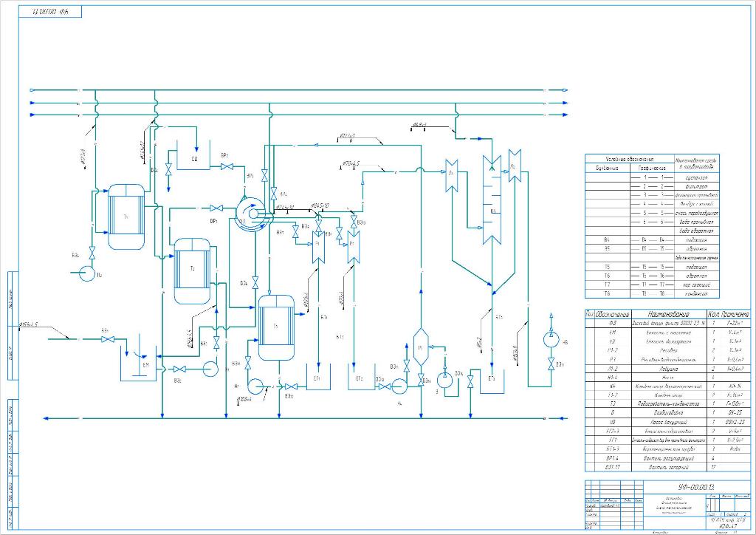The width and height of the screenshot is (756, 535).
Task: Click the valve below vacuum pump НВ
Action: point(551,364)
